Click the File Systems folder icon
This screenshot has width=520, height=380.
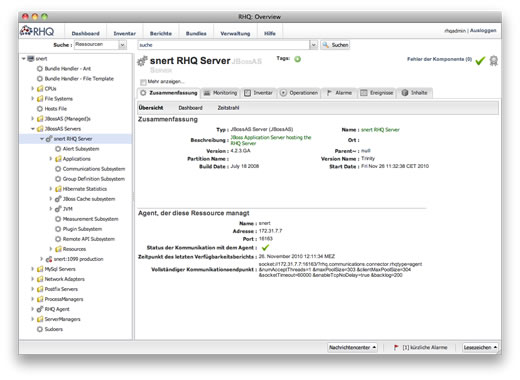click(40, 99)
